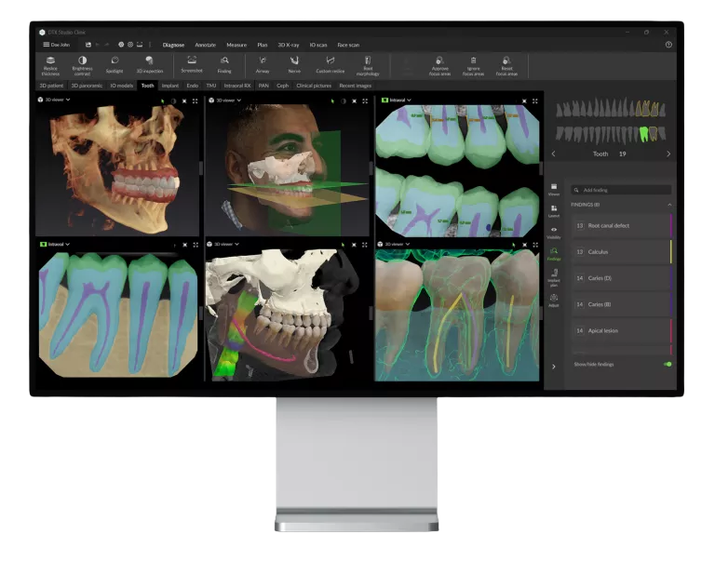Select the Nerve tool
This screenshot has height=588, width=715.
(x=294, y=65)
